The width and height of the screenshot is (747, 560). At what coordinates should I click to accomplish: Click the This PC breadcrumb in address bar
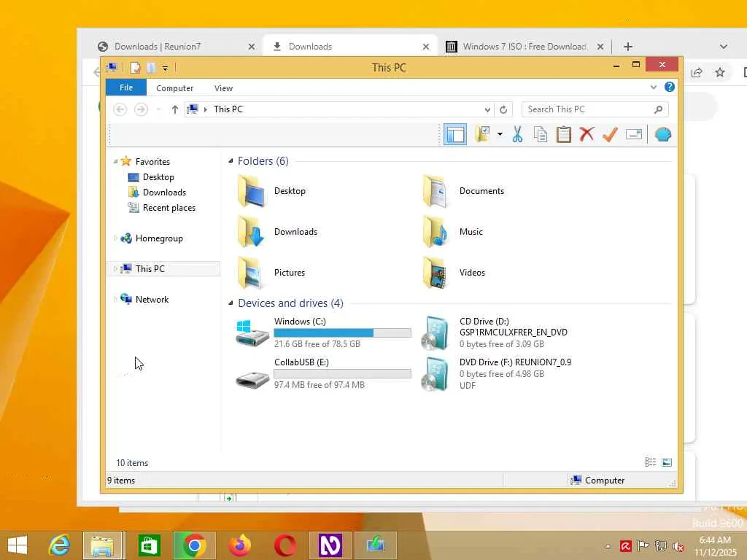[228, 109]
